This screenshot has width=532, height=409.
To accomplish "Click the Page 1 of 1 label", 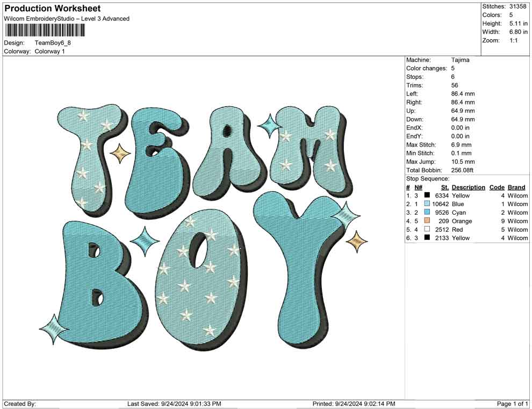I will (511, 404).
